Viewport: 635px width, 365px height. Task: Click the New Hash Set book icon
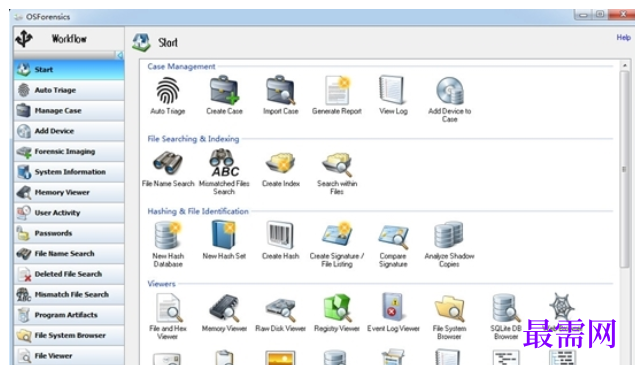(x=224, y=235)
